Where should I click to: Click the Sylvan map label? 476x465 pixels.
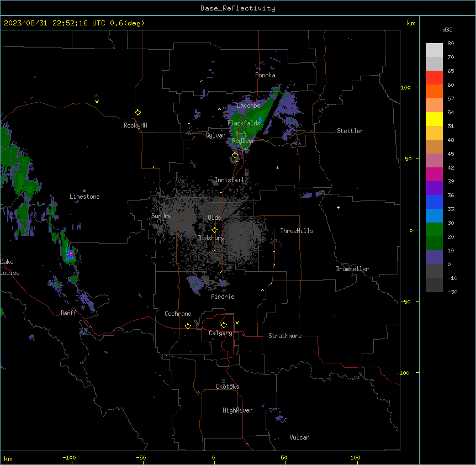pyautogui.click(x=215, y=135)
